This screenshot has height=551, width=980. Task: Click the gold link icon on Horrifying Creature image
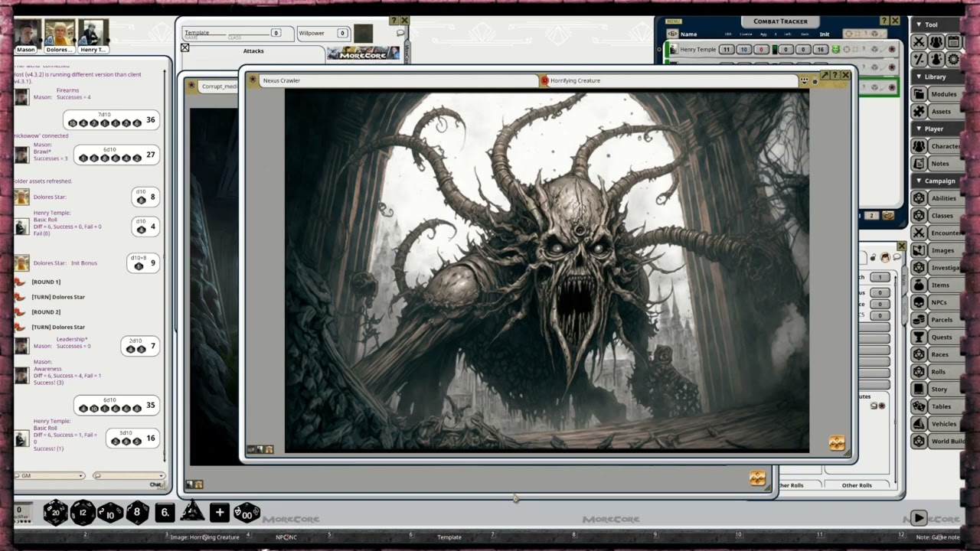[x=836, y=443]
